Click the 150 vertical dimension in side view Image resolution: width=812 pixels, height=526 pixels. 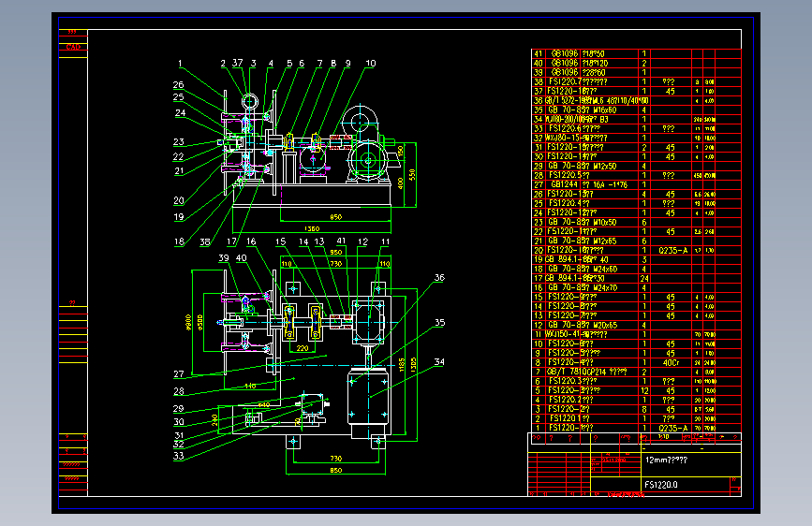tap(400, 152)
